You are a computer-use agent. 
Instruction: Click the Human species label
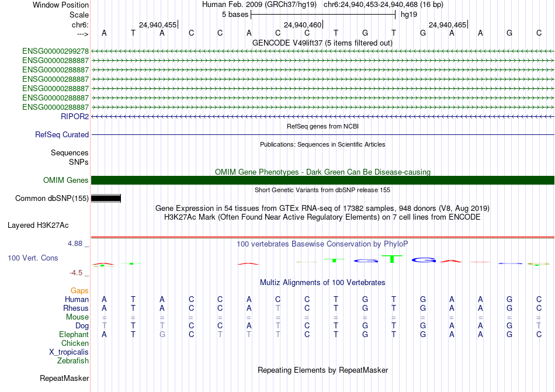click(x=77, y=300)
